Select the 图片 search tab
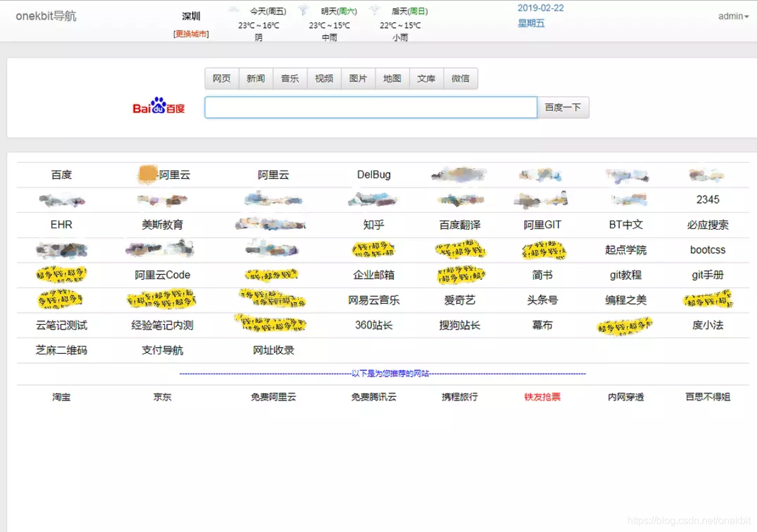Screen dimensions: 757x532 358,78
